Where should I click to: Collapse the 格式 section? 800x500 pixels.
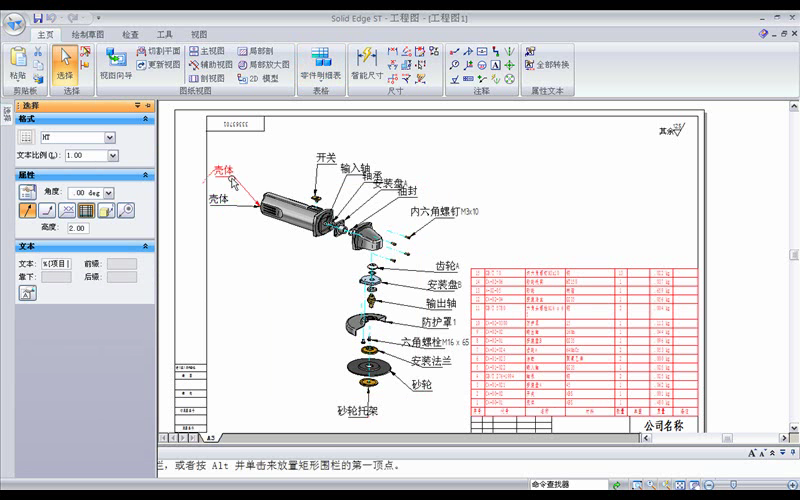point(145,118)
